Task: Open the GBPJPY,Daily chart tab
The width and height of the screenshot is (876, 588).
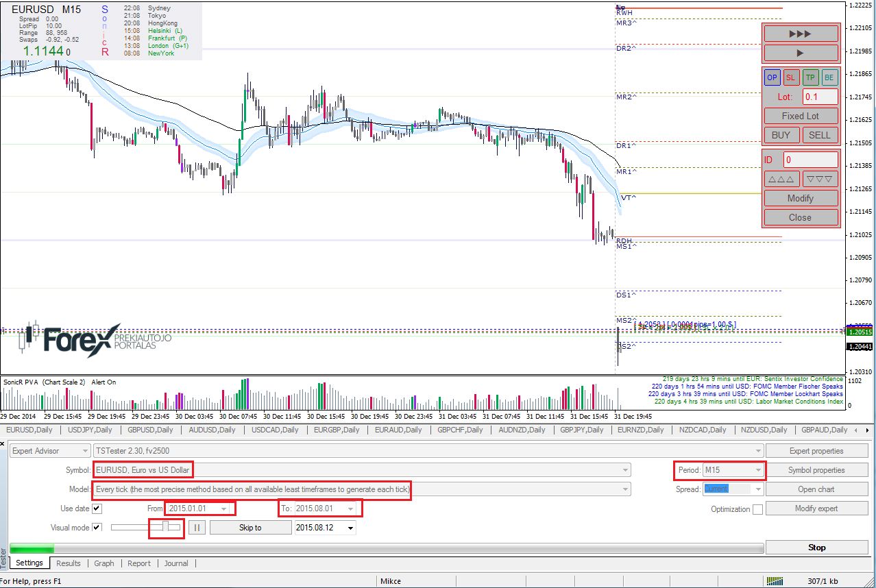Action: point(582,430)
